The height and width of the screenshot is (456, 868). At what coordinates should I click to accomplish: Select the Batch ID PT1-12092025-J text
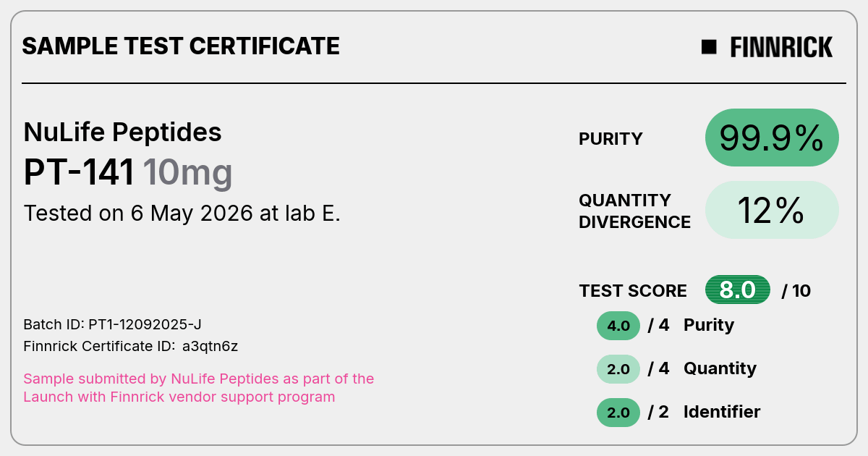point(118,324)
